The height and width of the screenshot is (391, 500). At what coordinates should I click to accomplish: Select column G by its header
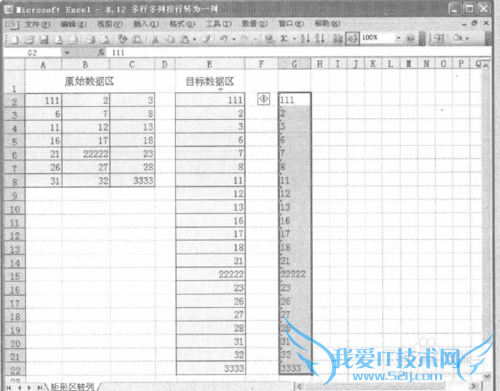coord(295,64)
